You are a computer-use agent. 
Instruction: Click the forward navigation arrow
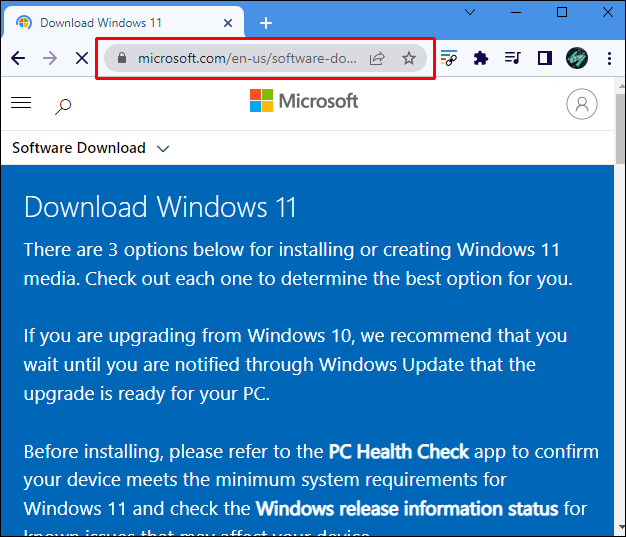point(50,58)
